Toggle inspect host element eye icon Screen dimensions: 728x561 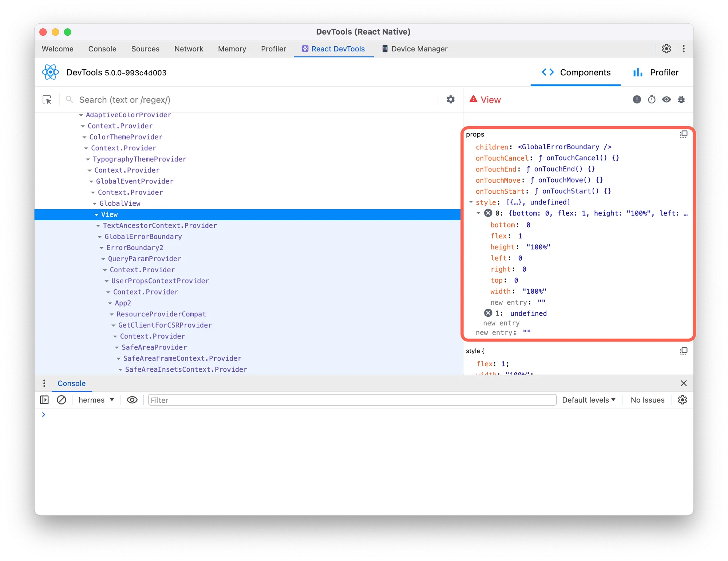tap(666, 100)
